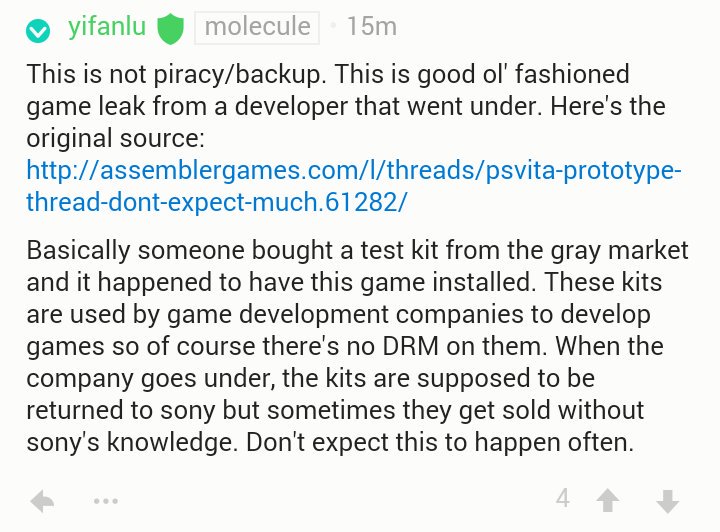Collapse the yifanlu comment with green chevron
The height and width of the screenshot is (532, 720).
(38, 31)
